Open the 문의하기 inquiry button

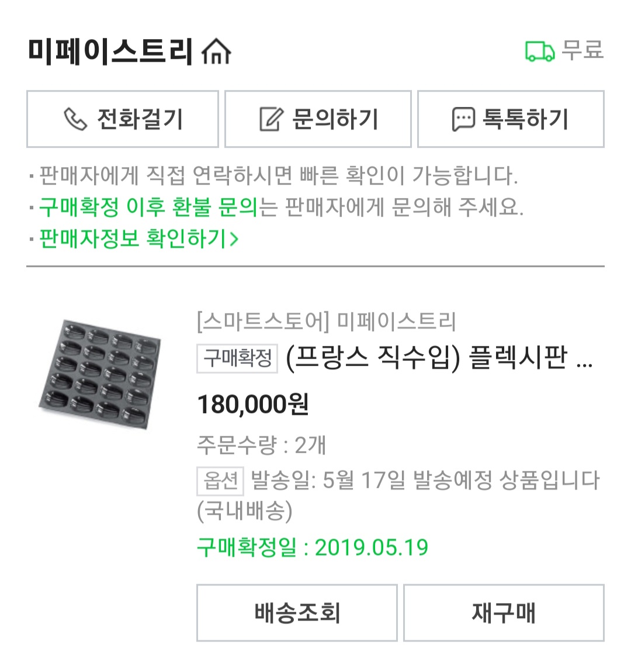click(x=318, y=119)
